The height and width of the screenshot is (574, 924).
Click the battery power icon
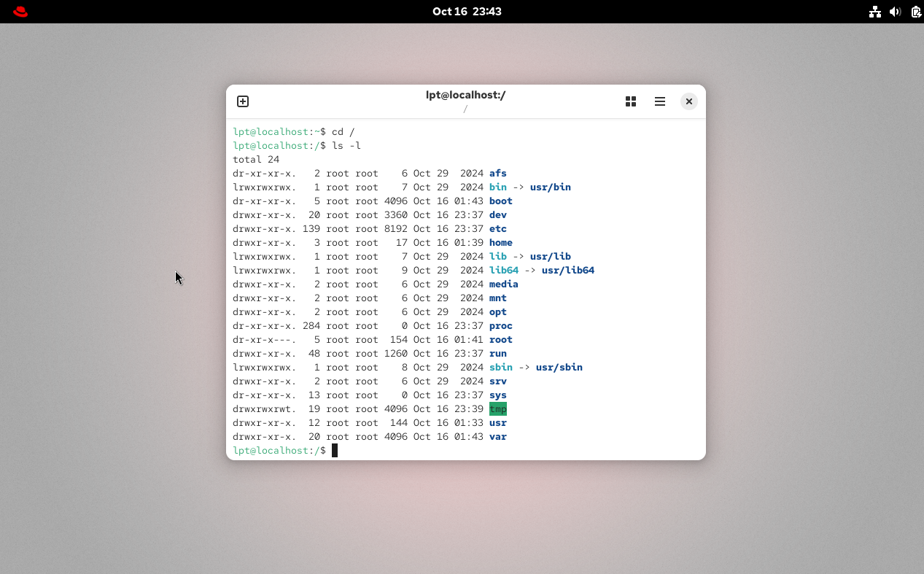916,12
